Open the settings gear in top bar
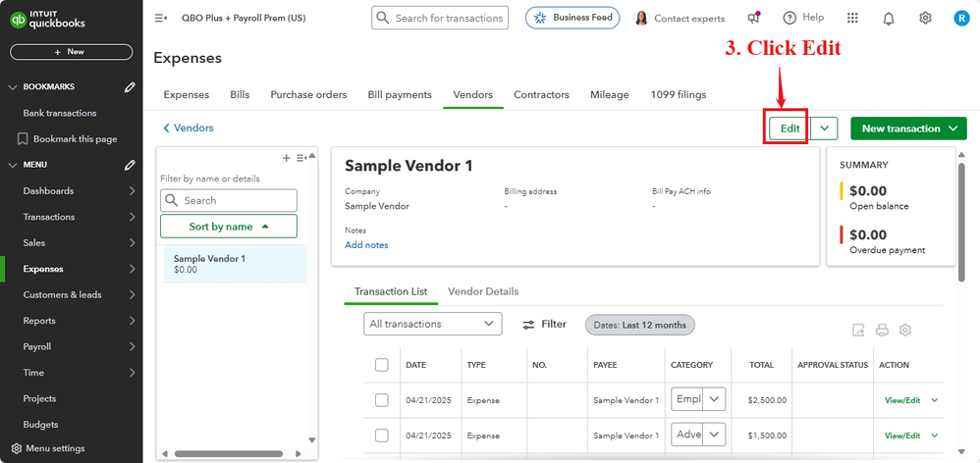This screenshot has height=463, width=980. 925,18
